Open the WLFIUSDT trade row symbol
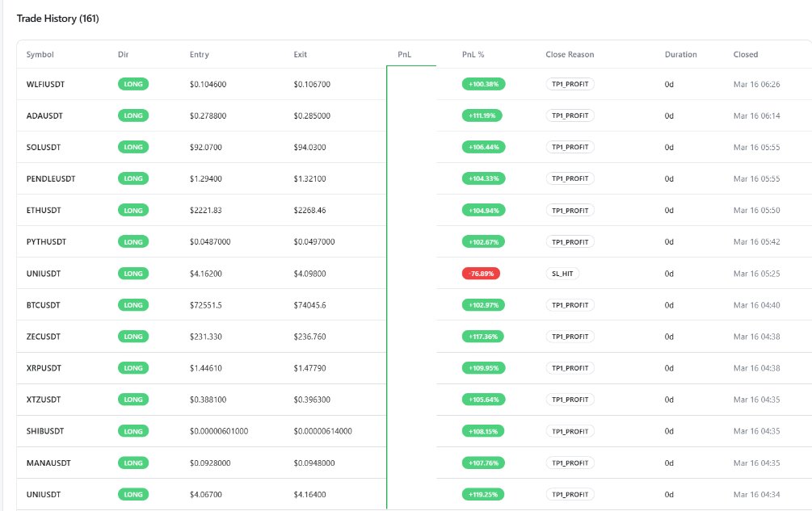 click(x=46, y=84)
